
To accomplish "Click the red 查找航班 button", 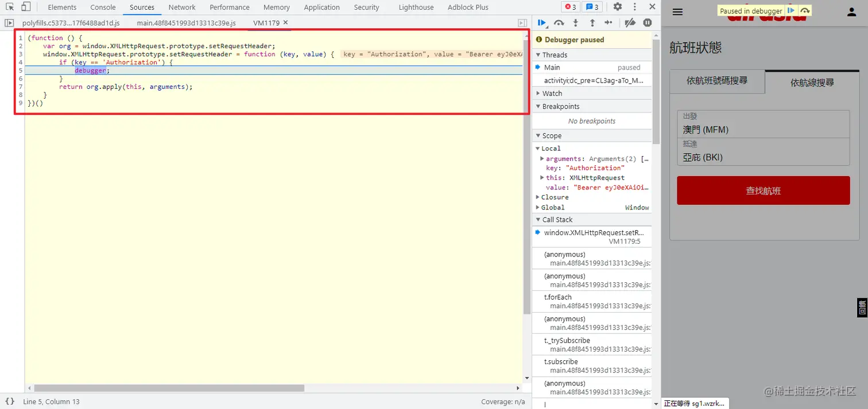I will click(x=763, y=190).
